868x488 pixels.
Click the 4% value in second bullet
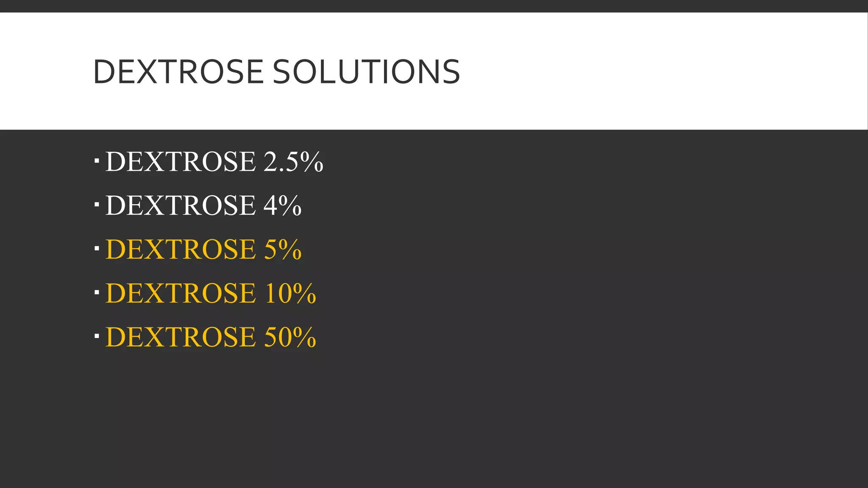pos(282,205)
